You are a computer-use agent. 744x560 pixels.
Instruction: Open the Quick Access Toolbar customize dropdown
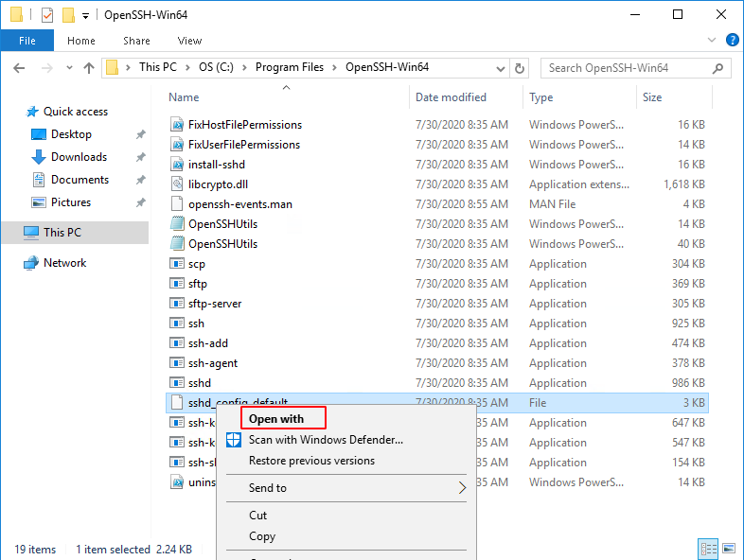tap(86, 15)
